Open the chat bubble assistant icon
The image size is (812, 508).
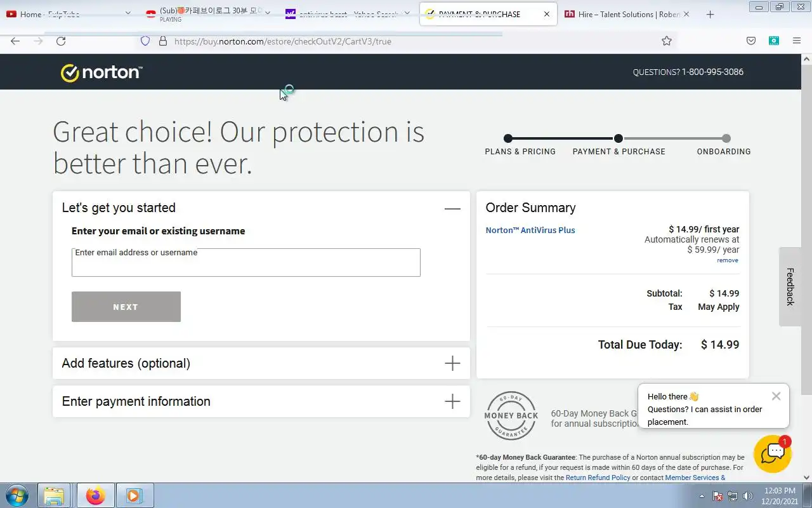(x=772, y=453)
